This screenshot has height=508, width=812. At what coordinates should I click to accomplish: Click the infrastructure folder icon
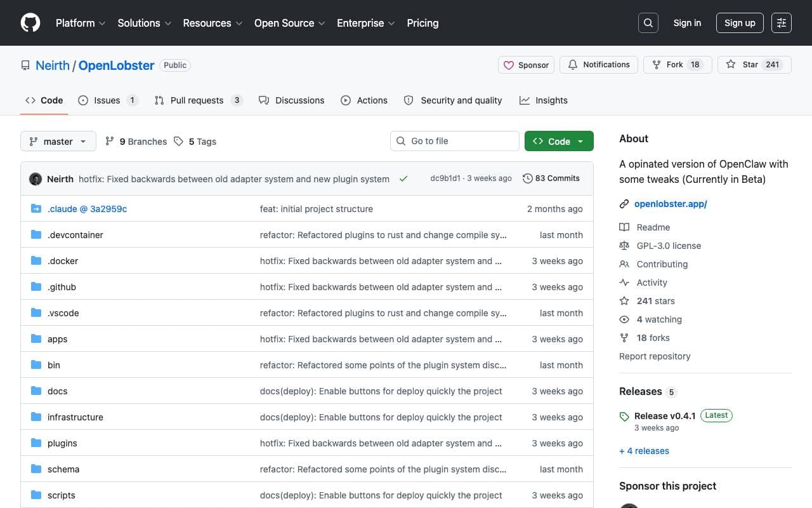(36, 417)
